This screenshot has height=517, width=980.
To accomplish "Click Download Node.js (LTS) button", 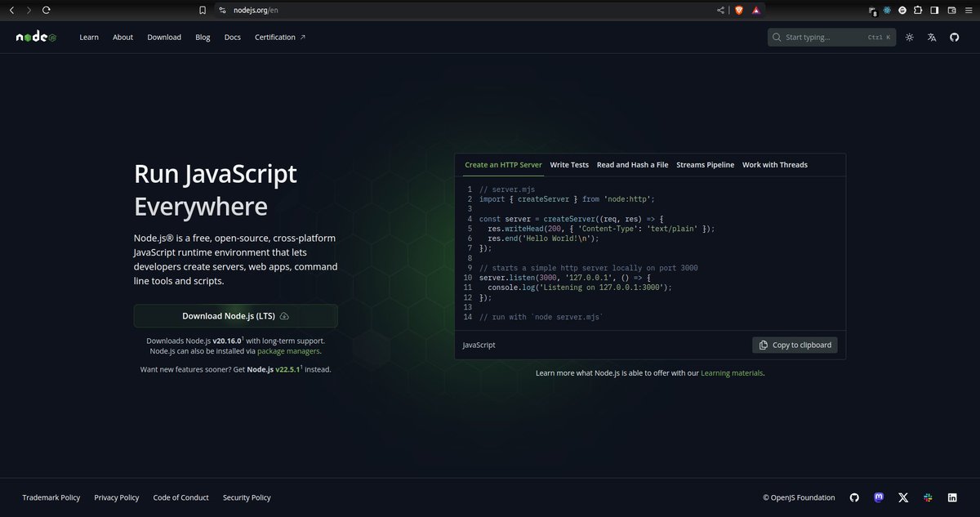I will pos(235,316).
